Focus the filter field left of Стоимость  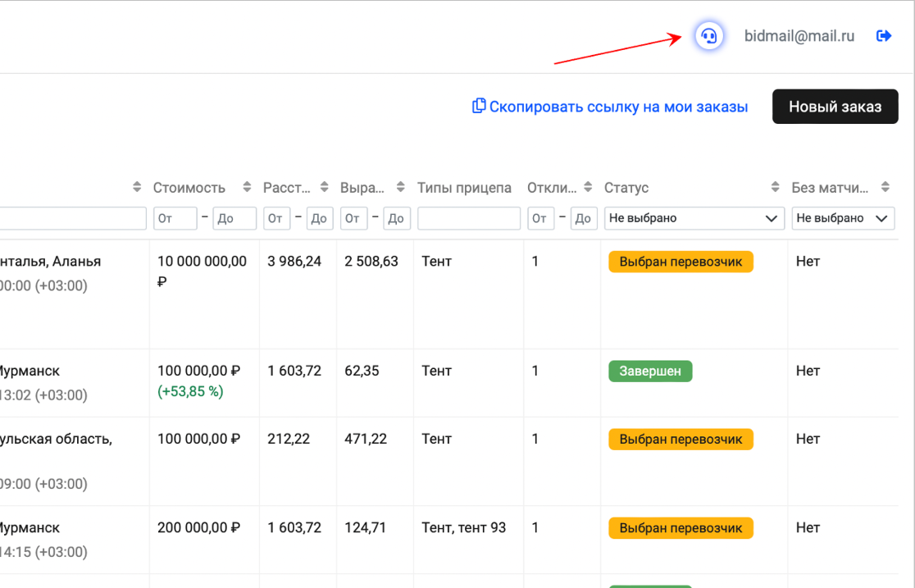coord(72,218)
